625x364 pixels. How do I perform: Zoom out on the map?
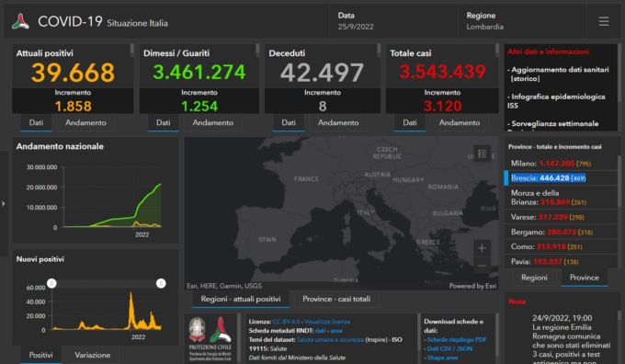coord(482,266)
